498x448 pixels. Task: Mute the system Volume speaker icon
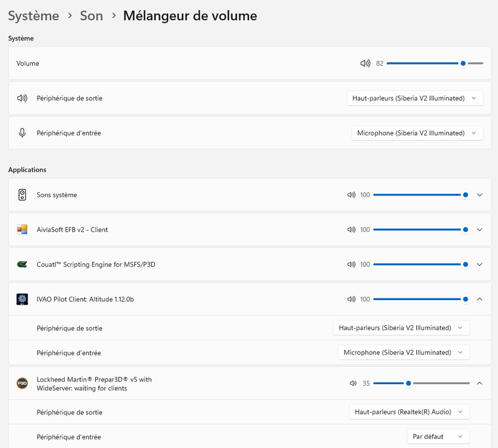365,63
